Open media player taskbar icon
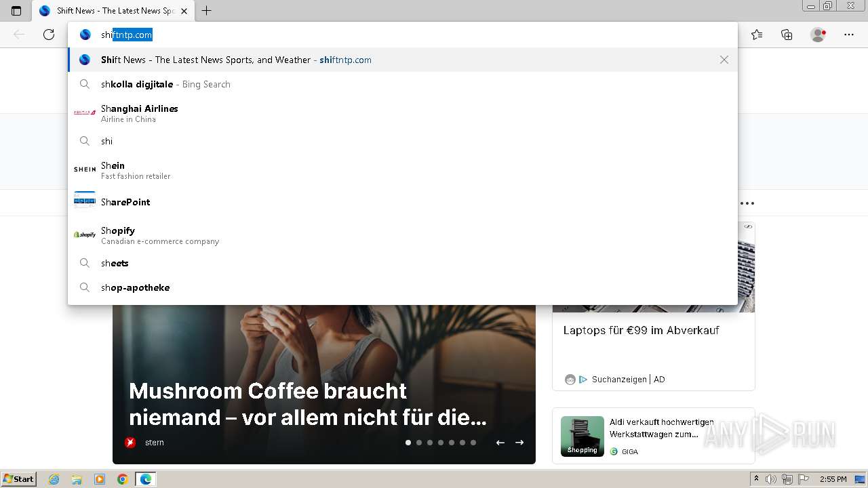This screenshot has width=868, height=488. pos(100,479)
